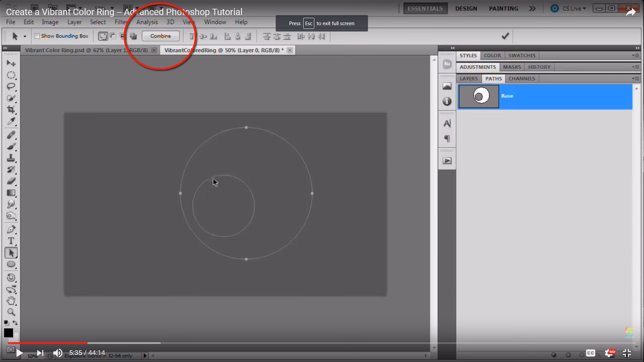The height and width of the screenshot is (362, 644).
Task: Switch to the Channels tab
Action: 522,78
